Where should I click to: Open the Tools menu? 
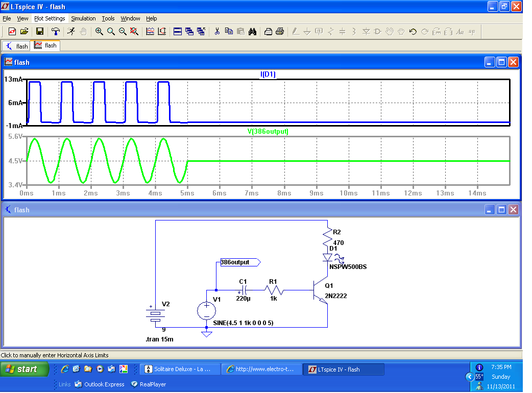tap(108, 18)
